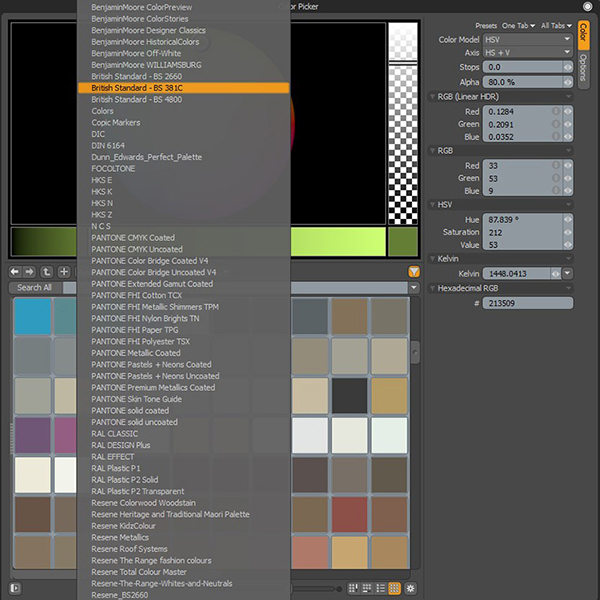Screen dimensions: 600x600
Task: Select the orange grid thumbnail view
Action: pyautogui.click(x=394, y=588)
